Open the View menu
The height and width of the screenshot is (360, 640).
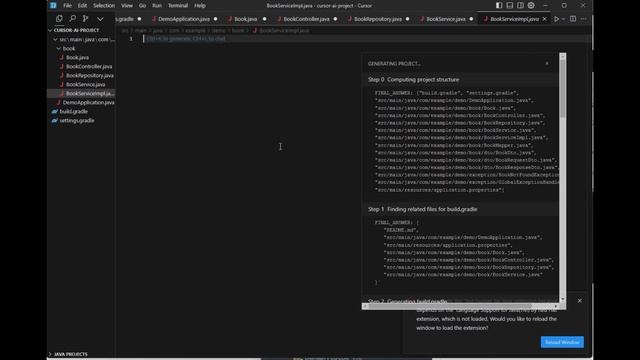tap(127, 6)
